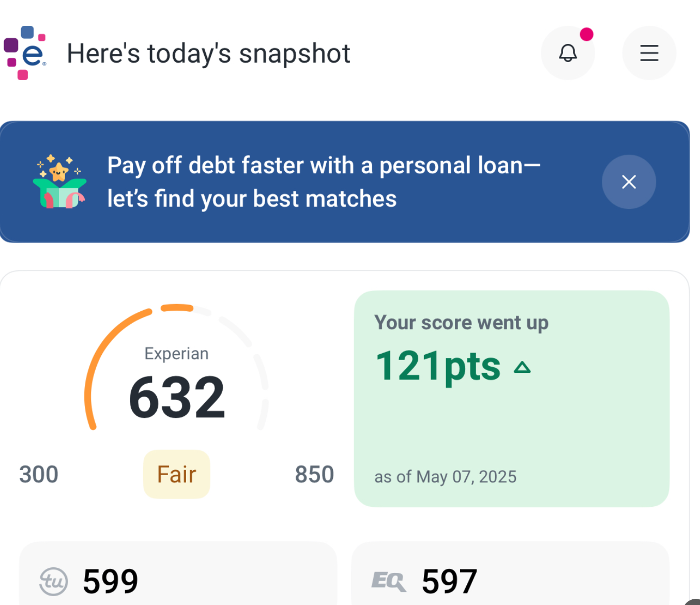Click the Experian logo
This screenshot has height=605, width=700.
25,53
